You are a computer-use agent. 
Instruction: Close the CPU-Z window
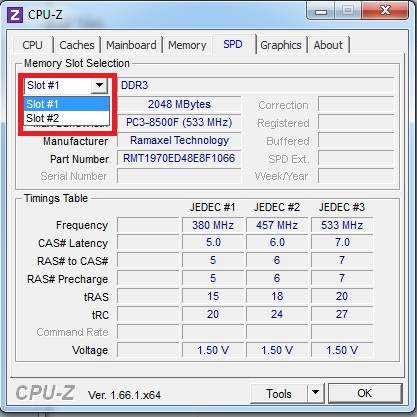pos(385,11)
